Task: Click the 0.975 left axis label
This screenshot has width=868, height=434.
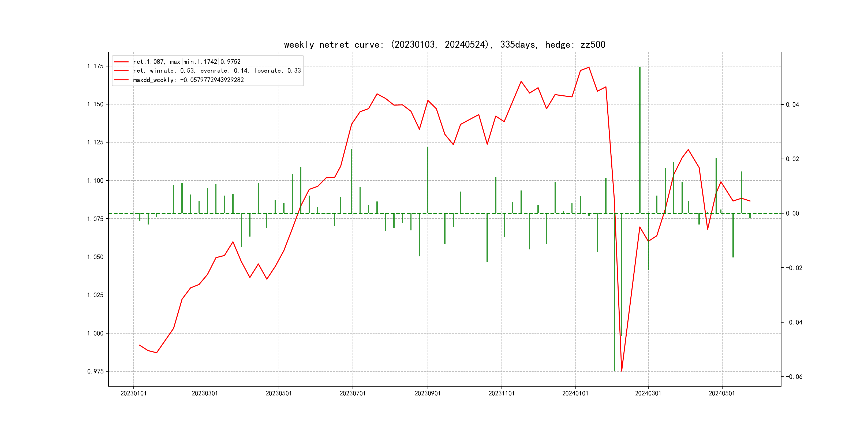Action: pos(95,371)
